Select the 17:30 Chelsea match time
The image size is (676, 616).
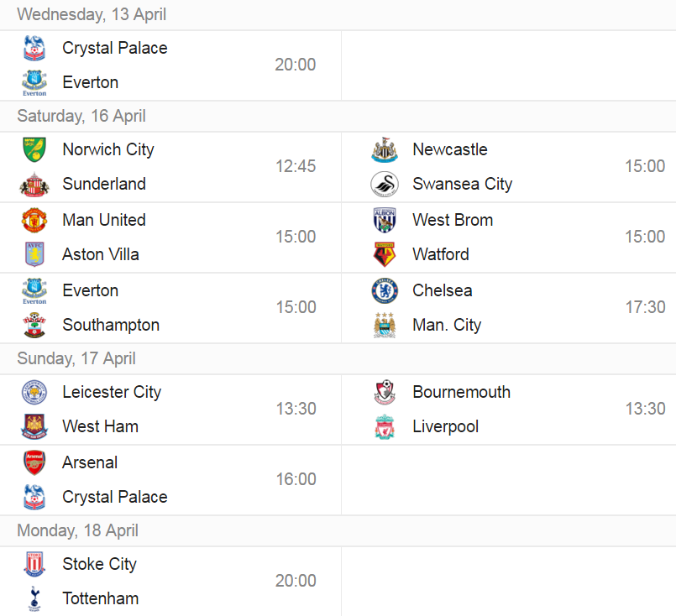point(646,307)
